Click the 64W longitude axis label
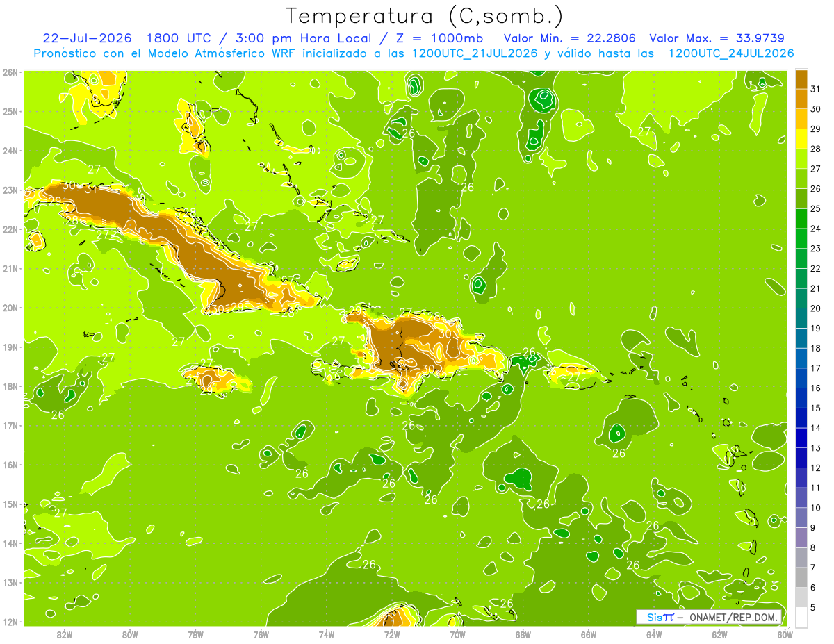Screen dimensions: 834x644 click(x=654, y=634)
